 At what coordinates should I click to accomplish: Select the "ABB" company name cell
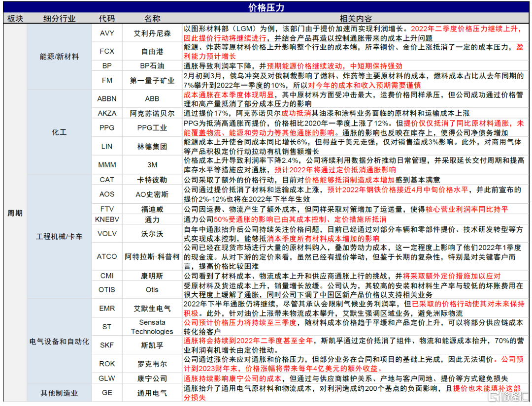[x=152, y=98]
